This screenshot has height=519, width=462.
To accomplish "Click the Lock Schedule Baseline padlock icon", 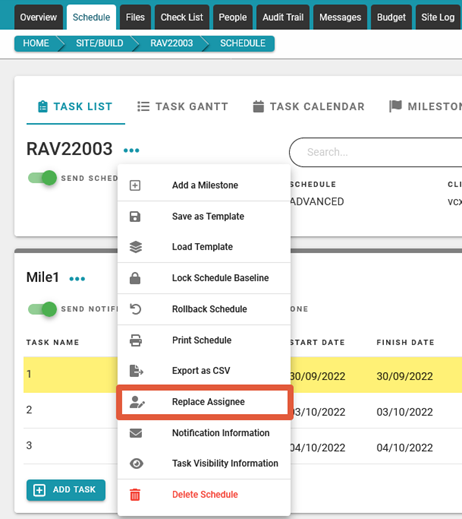I will [x=135, y=278].
